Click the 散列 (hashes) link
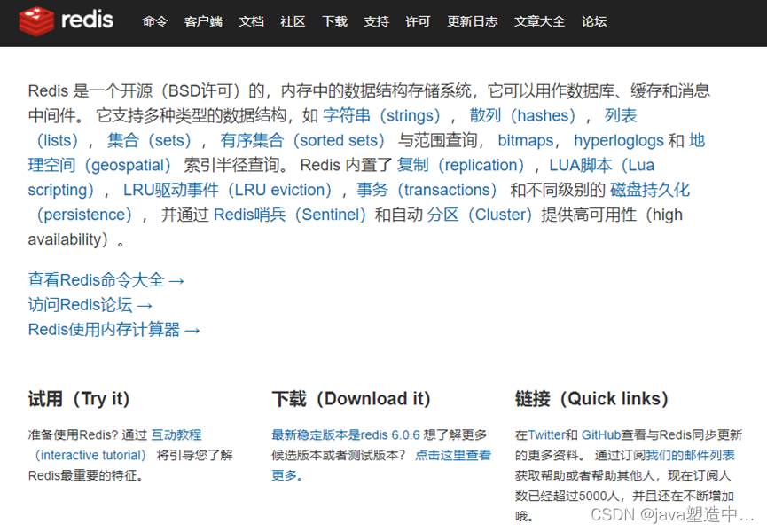 [x=525, y=115]
